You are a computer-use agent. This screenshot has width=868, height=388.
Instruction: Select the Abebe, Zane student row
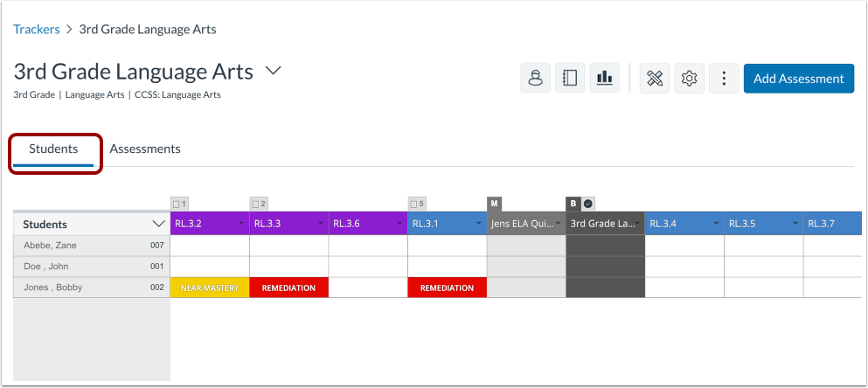click(92, 246)
